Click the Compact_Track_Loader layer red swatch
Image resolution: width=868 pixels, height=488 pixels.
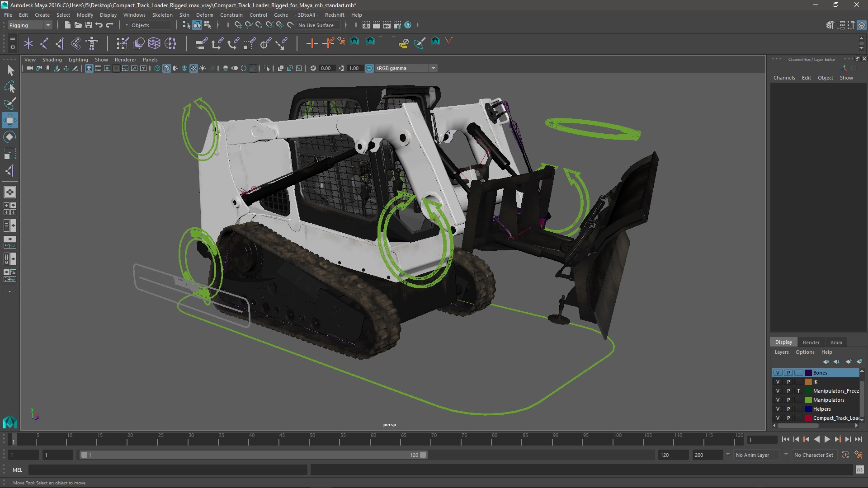(808, 418)
